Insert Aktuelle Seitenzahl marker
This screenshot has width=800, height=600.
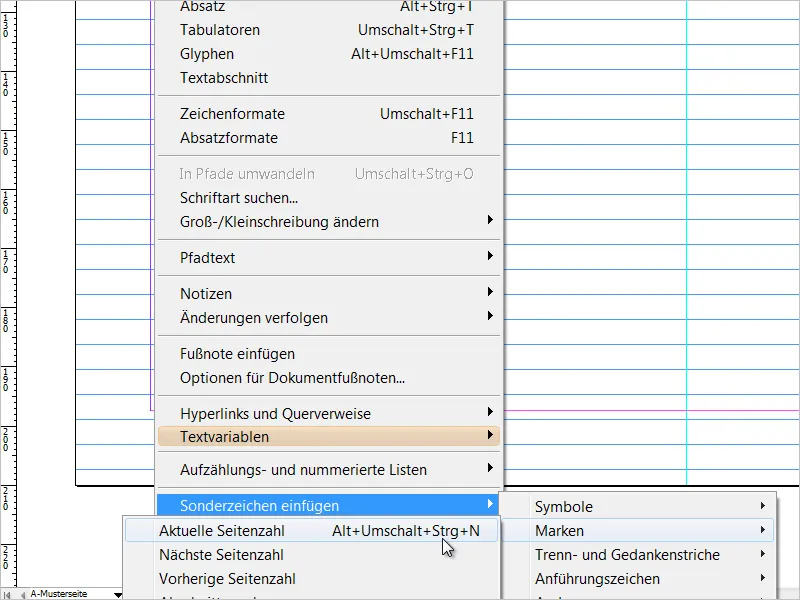pos(311,531)
